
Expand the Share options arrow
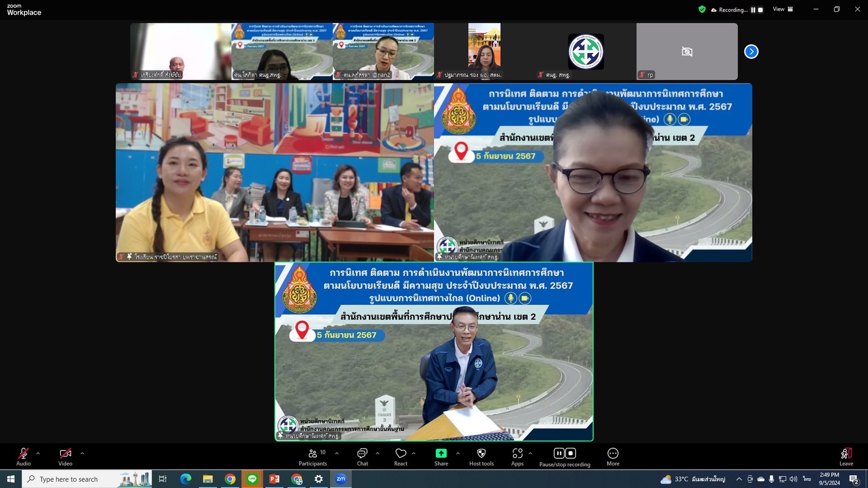(458, 453)
